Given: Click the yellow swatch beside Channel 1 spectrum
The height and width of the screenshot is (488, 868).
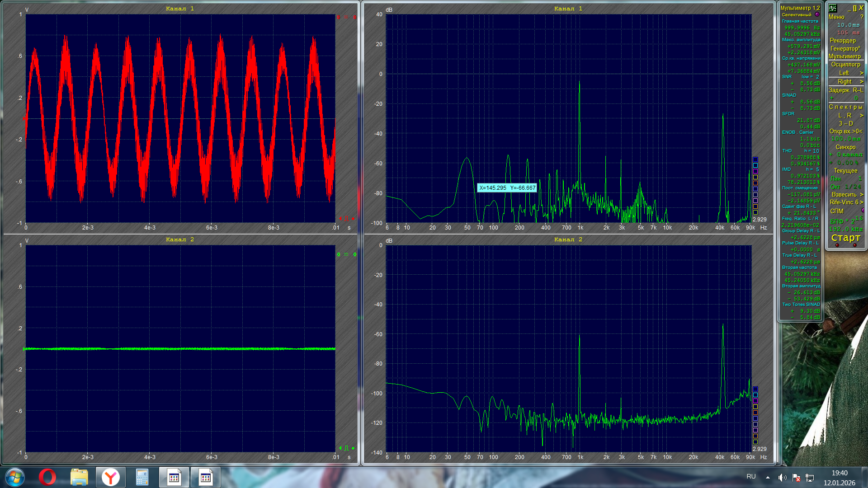Looking at the screenshot, I should (755, 177).
